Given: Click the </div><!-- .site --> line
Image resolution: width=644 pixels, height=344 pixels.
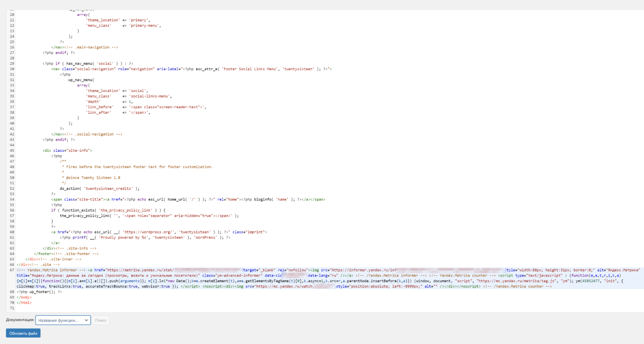Looking at the screenshot, I should pos(38,265).
